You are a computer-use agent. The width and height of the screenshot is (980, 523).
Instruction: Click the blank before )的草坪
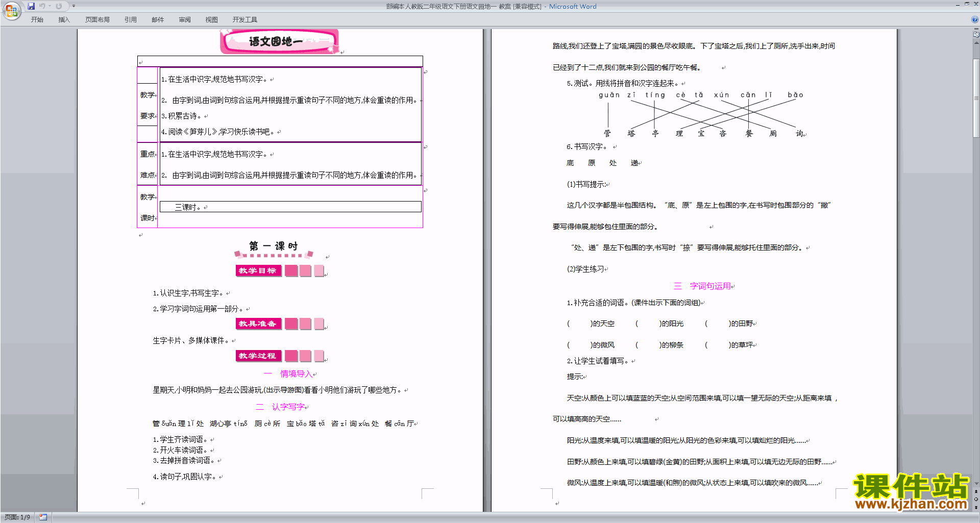[718, 345]
